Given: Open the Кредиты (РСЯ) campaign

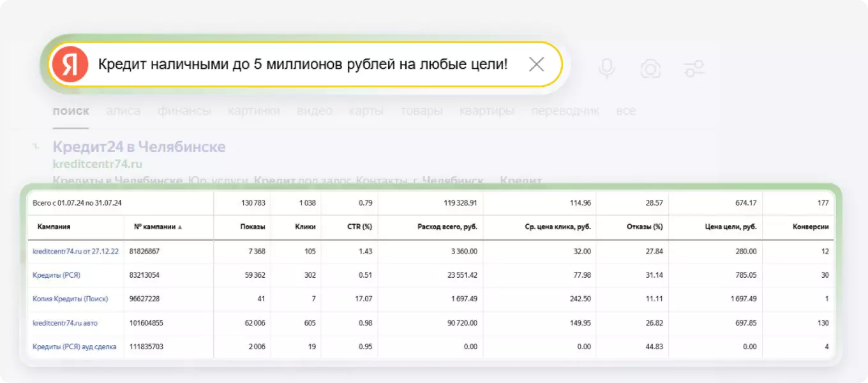Looking at the screenshot, I should 56,275.
